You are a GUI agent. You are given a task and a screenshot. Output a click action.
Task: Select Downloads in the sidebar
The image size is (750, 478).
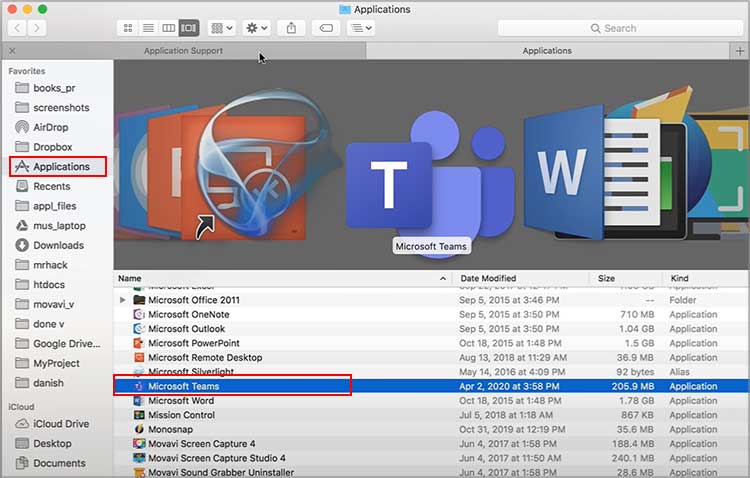click(x=57, y=245)
